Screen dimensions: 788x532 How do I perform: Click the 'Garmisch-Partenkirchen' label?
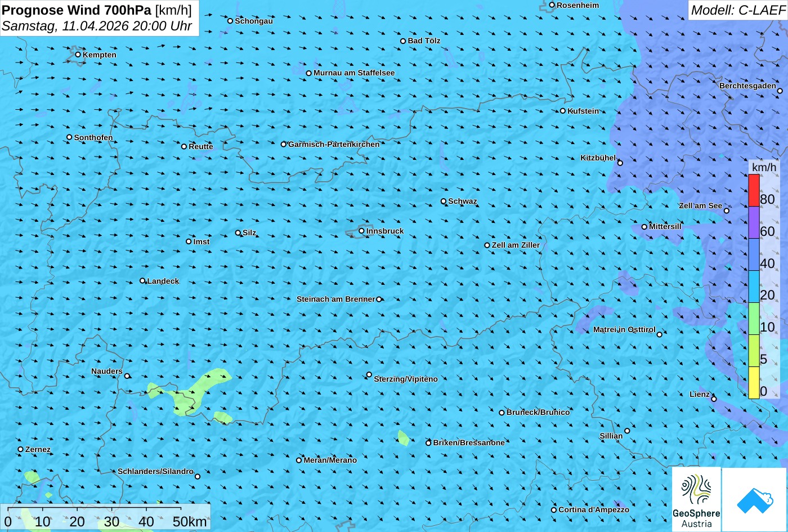pyautogui.click(x=334, y=144)
